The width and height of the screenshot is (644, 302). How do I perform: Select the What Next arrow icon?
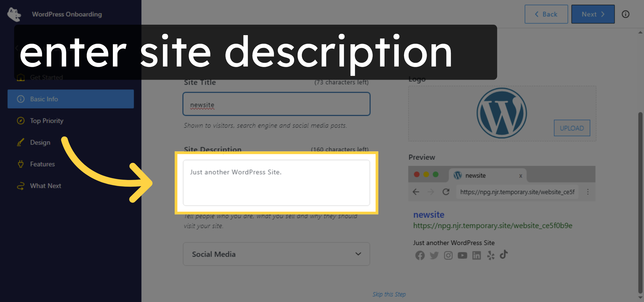coord(21,186)
